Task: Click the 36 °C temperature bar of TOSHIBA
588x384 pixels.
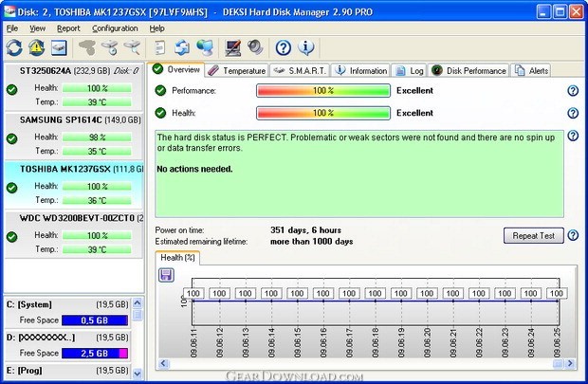Action: pos(97,200)
